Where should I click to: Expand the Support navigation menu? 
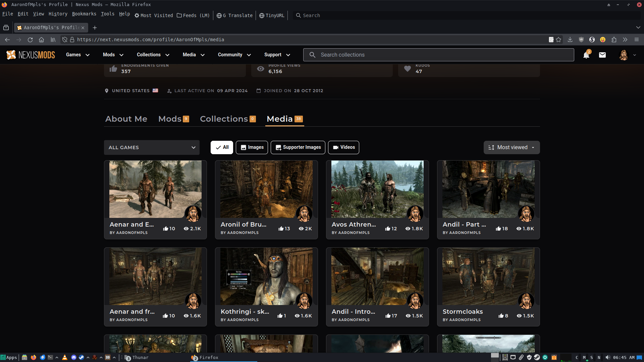tap(277, 55)
